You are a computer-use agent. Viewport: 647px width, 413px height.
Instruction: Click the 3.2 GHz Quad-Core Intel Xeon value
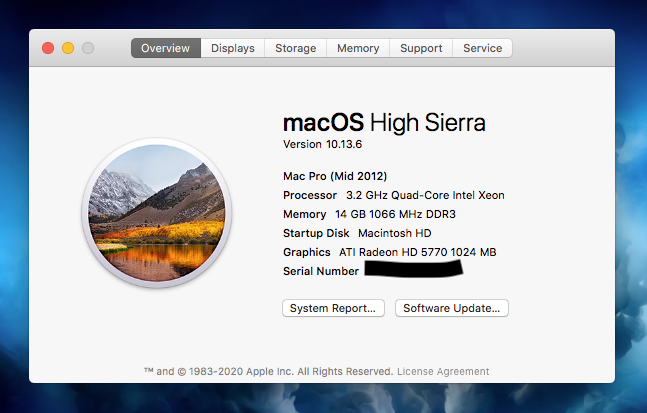(x=425, y=195)
